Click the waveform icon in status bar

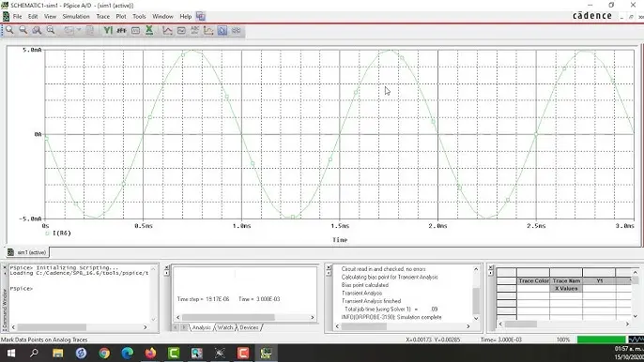point(636,339)
